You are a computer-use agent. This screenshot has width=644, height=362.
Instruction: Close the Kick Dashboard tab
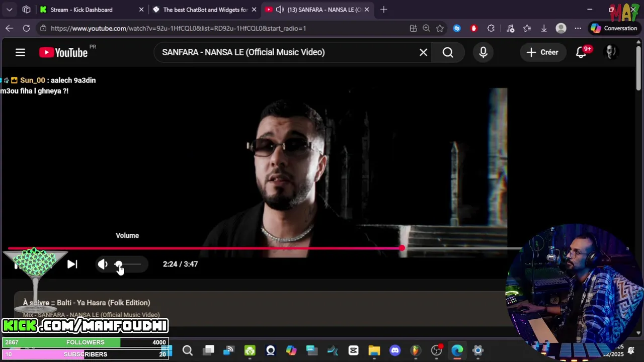141,10
